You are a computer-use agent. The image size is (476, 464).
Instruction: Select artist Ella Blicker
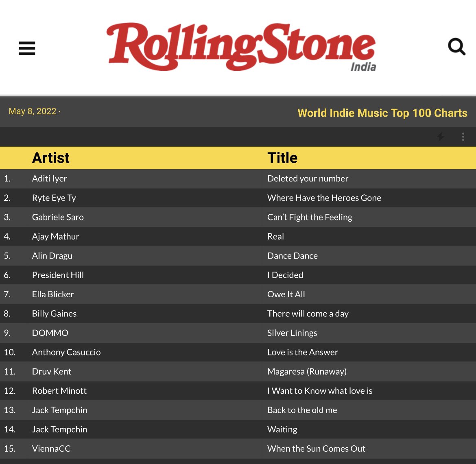[x=53, y=294]
